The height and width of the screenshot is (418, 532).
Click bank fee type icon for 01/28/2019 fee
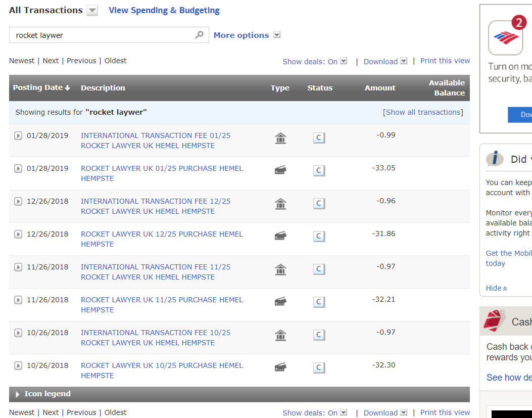[x=280, y=138]
